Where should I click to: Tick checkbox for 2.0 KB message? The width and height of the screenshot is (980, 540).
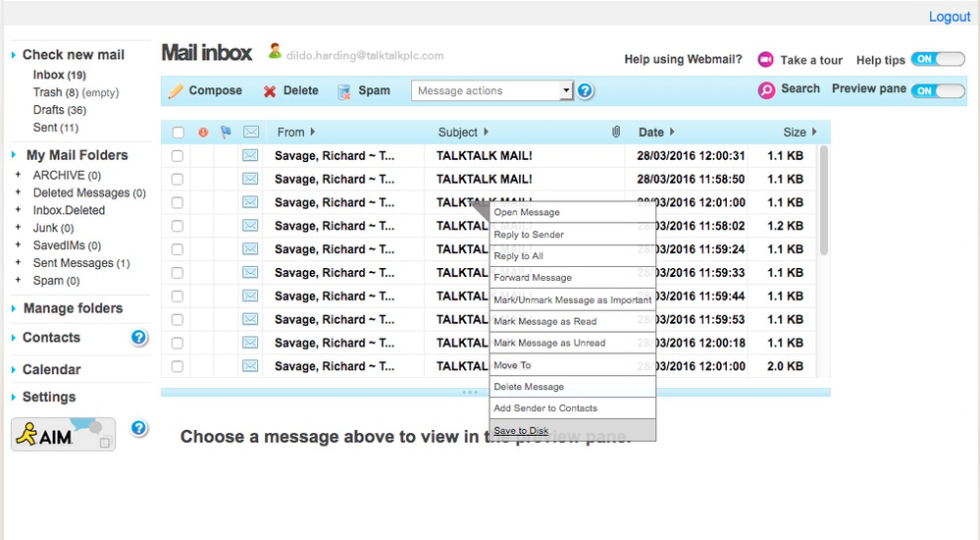178,366
